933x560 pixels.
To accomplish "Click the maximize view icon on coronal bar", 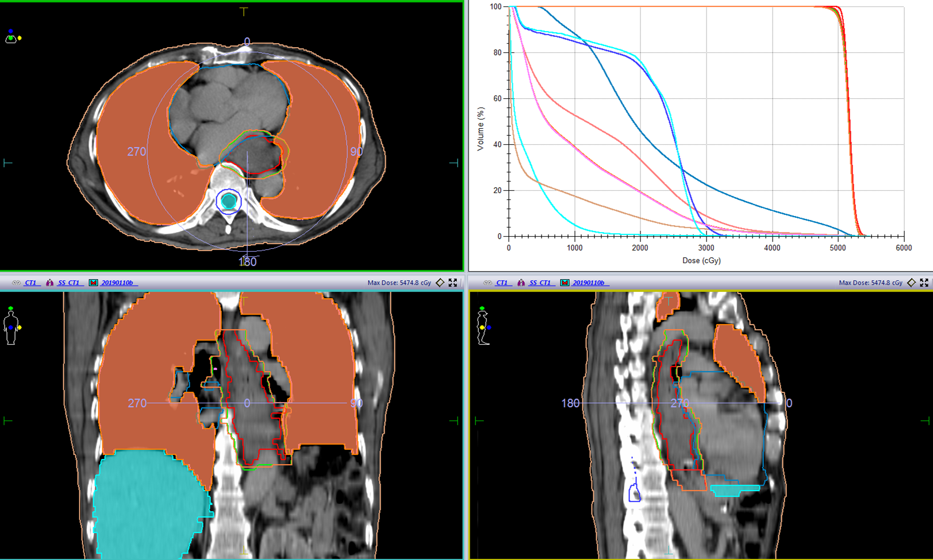I will 453,283.
